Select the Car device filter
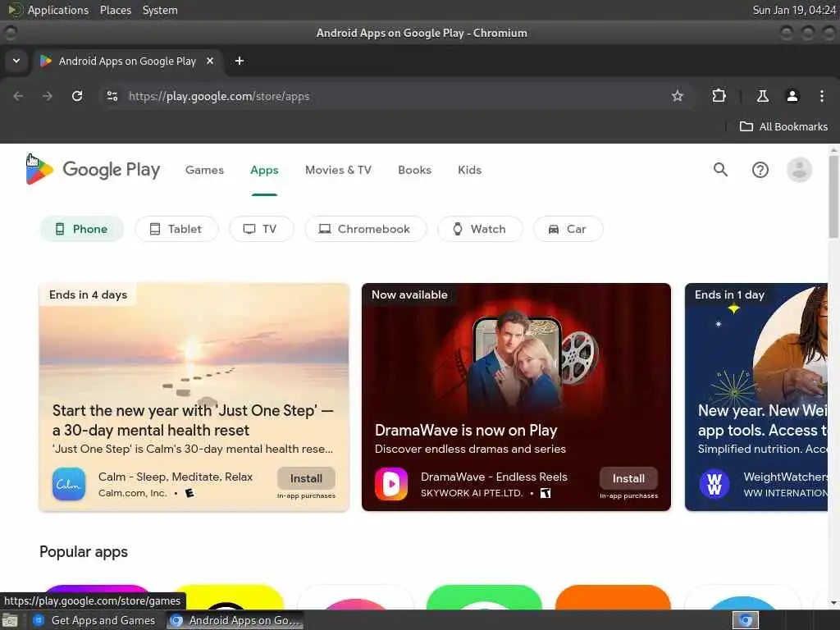840x630 pixels. pyautogui.click(x=568, y=229)
